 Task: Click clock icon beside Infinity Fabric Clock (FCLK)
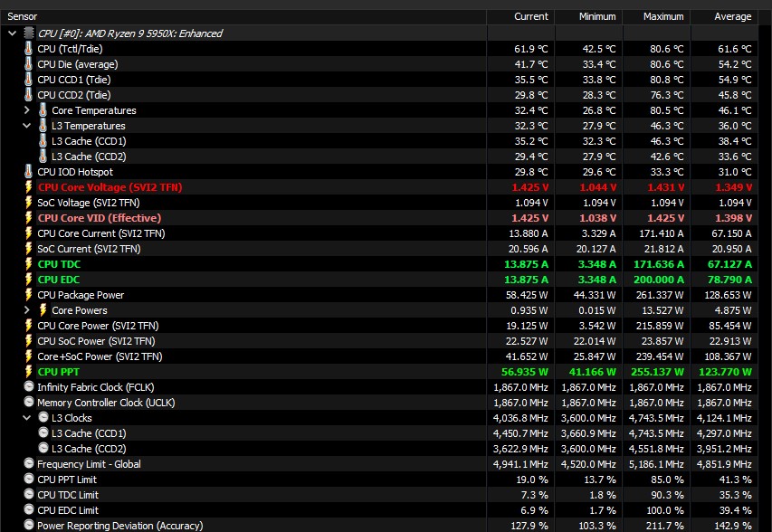pyautogui.click(x=29, y=386)
